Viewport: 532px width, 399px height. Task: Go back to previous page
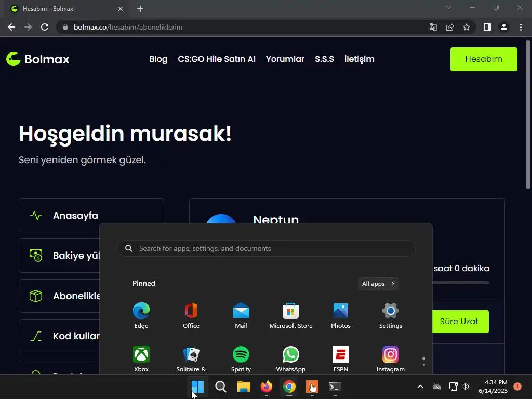pyautogui.click(x=11, y=27)
